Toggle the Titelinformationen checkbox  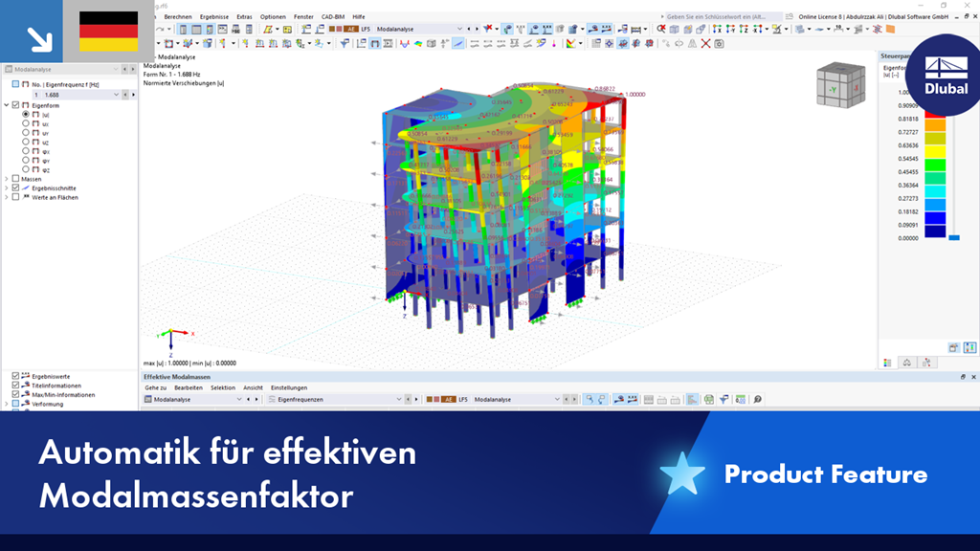15,386
